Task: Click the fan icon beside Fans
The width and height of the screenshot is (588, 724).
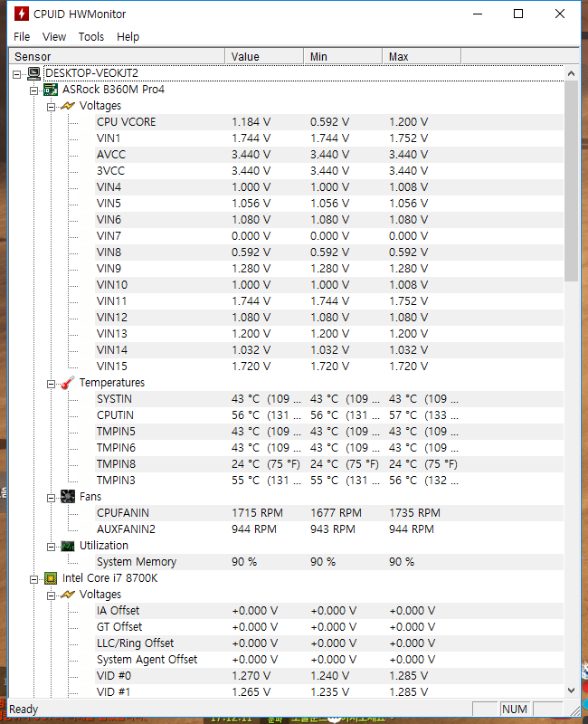Action: tap(68, 497)
